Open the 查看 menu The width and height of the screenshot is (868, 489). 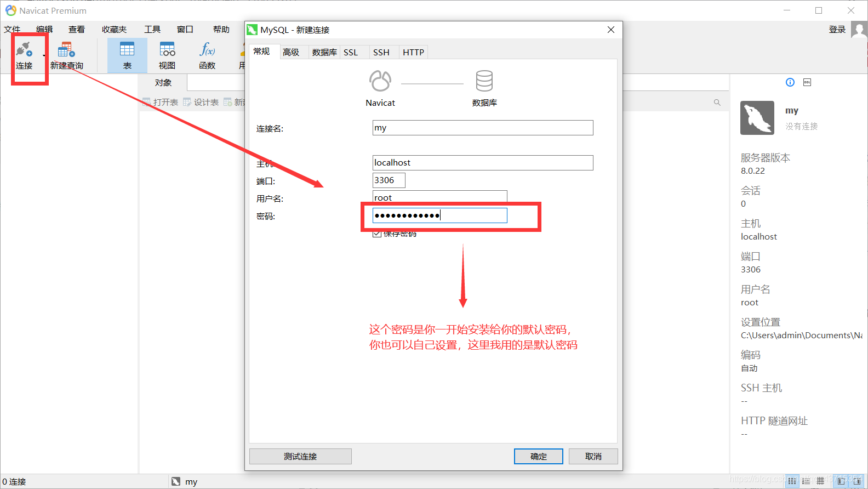click(77, 30)
